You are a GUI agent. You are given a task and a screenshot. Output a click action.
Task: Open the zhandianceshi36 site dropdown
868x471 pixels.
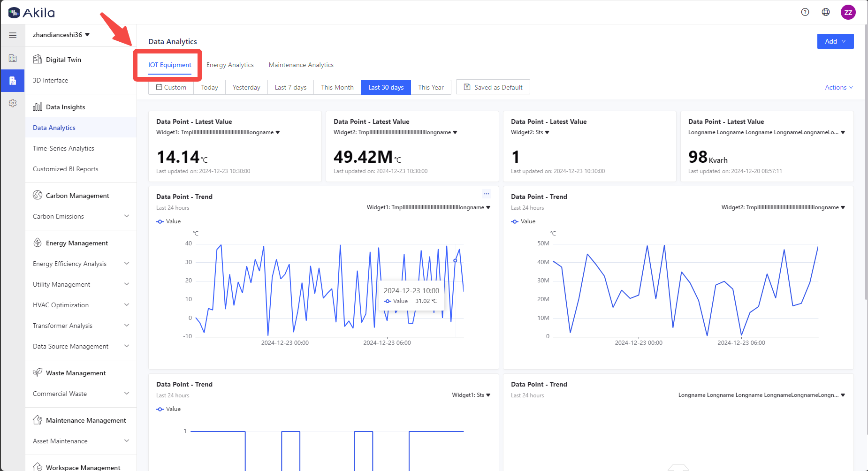[61, 35]
